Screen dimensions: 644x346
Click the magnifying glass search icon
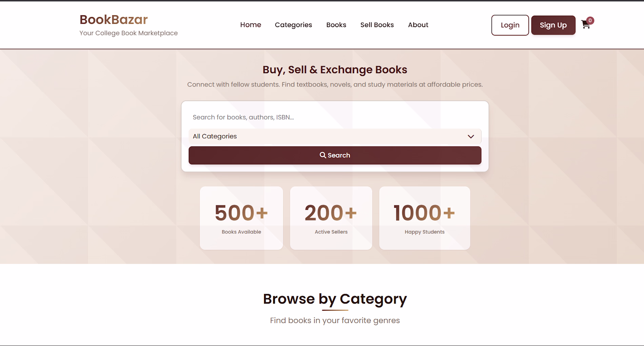[x=323, y=155]
